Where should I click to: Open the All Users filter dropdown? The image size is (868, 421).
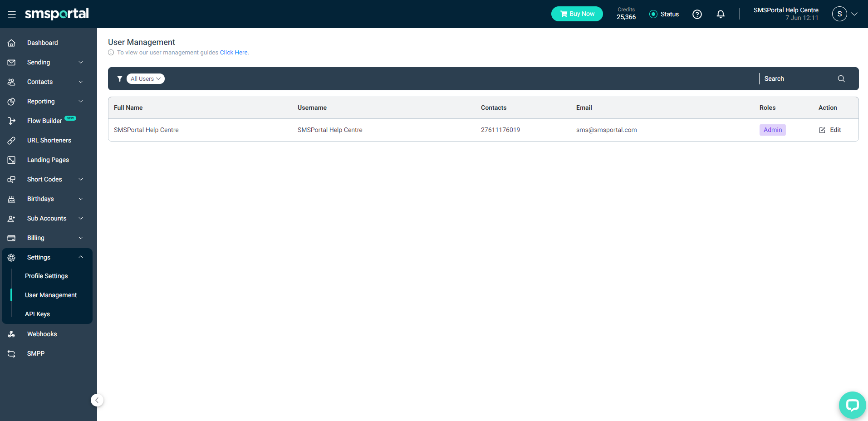[x=145, y=78]
